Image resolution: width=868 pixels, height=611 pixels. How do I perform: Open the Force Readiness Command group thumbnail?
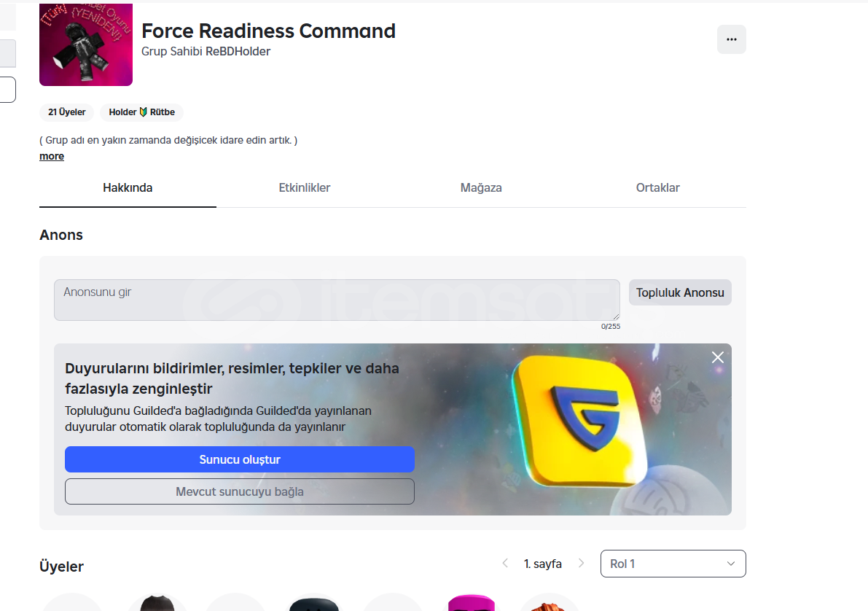click(86, 44)
